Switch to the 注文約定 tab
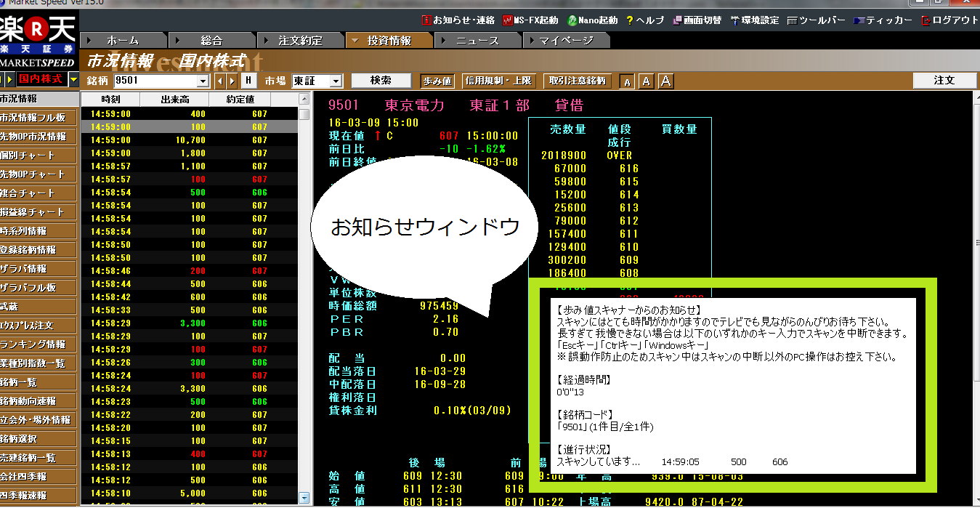 click(299, 41)
